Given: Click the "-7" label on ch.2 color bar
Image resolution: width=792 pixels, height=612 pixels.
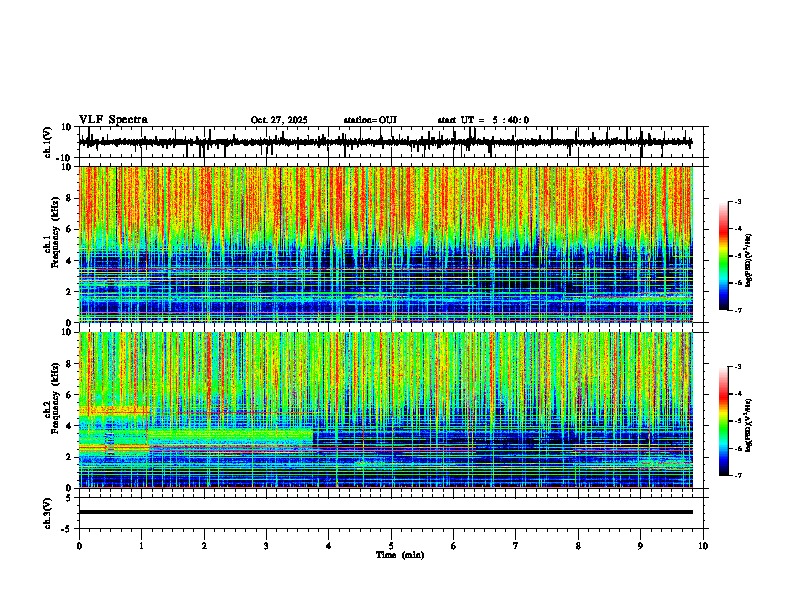Looking at the screenshot, I should 737,475.
